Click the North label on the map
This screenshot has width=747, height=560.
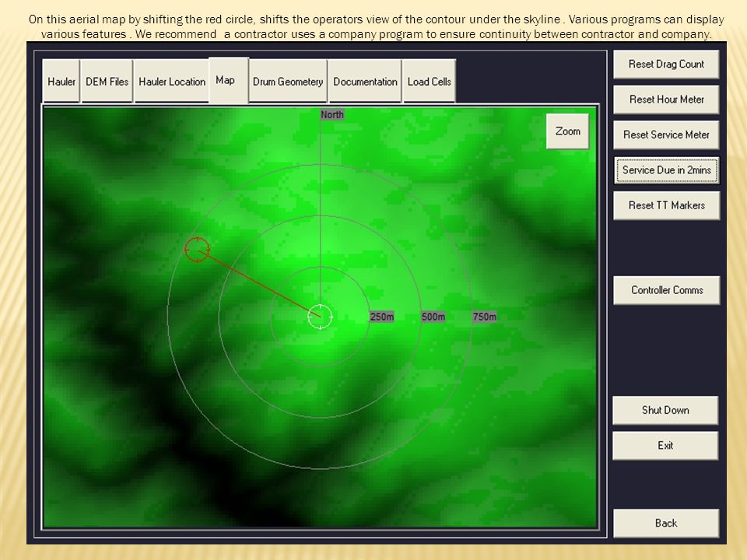pyautogui.click(x=332, y=115)
